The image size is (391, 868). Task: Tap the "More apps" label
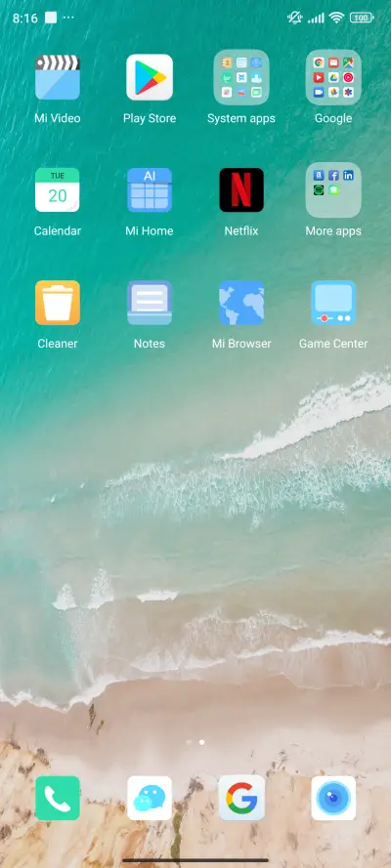point(333,230)
